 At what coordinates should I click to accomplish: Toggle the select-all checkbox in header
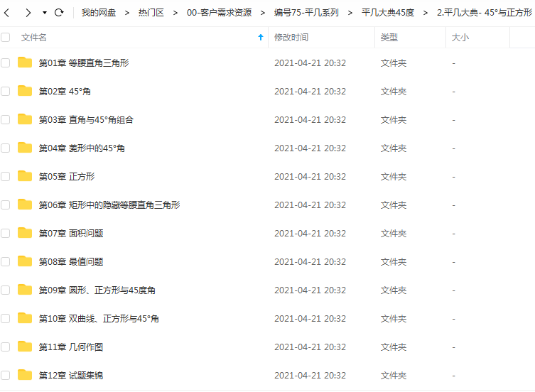click(5, 37)
